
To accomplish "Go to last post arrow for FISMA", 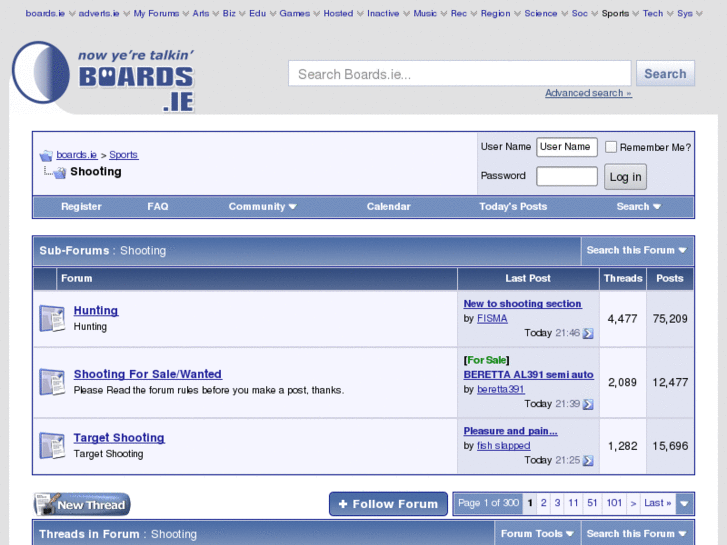I will point(588,333).
